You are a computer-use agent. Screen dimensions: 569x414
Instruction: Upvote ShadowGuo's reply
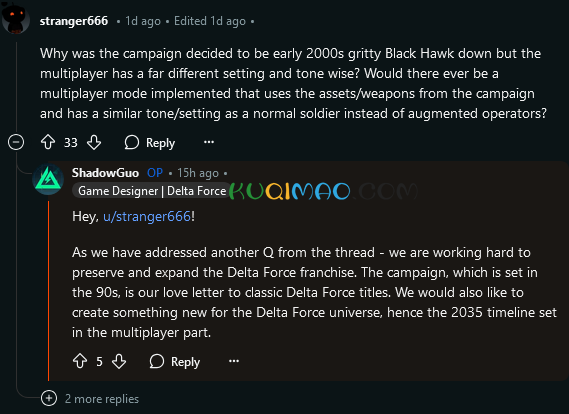[80, 361]
